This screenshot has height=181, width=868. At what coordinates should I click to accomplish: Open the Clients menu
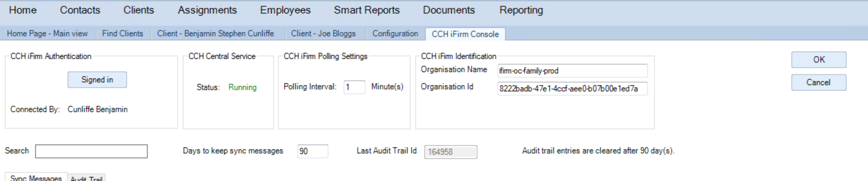pyautogui.click(x=138, y=10)
